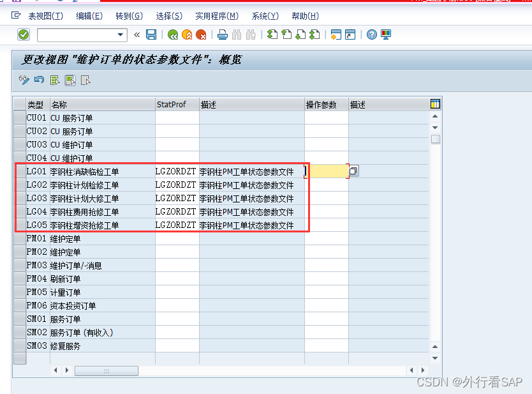
Task: Click StatProf cell of row PM01
Action: tap(177, 238)
